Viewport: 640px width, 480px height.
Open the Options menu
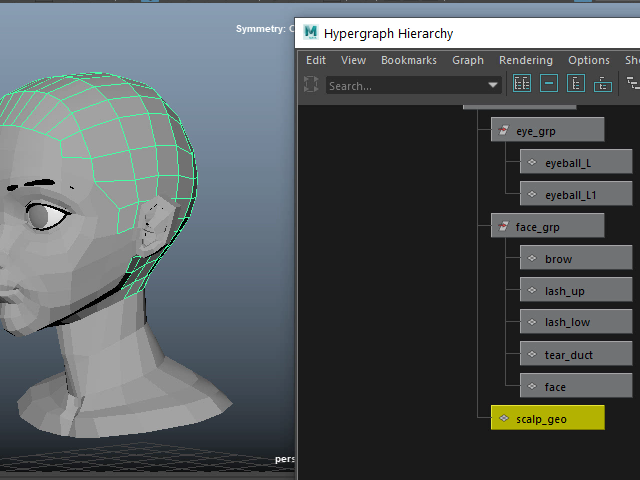click(x=588, y=60)
